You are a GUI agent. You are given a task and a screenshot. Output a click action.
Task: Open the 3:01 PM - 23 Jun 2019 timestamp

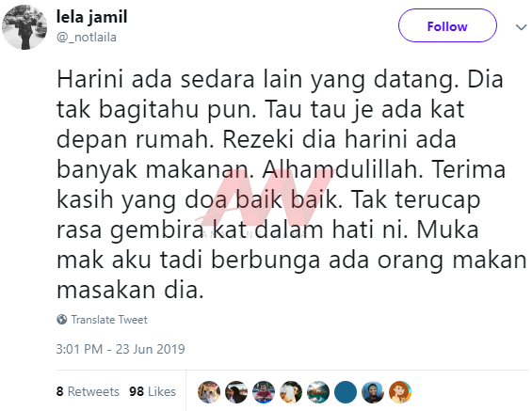click(121, 349)
